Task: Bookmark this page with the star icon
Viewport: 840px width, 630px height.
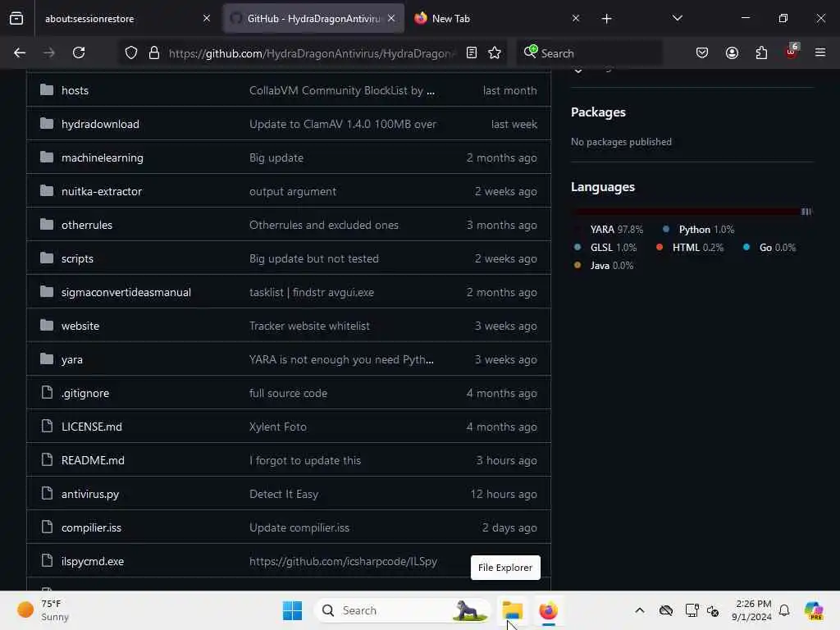Action: click(495, 52)
